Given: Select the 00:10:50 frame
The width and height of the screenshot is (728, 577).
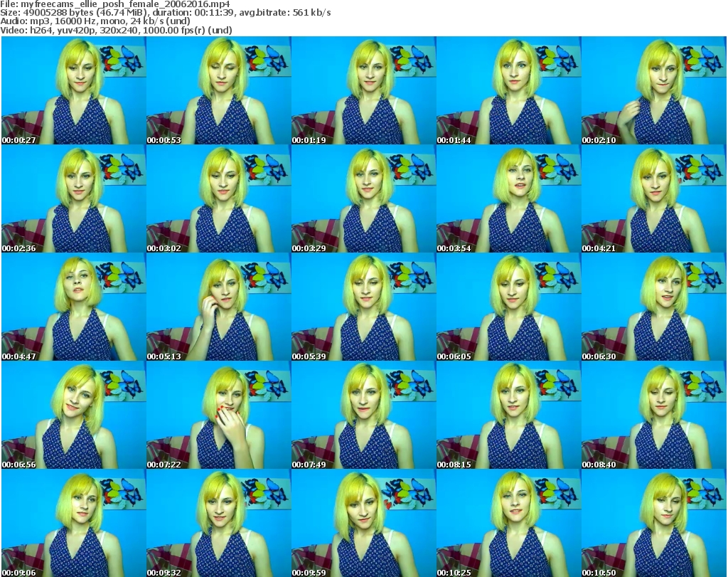Looking at the screenshot, I should point(654,523).
